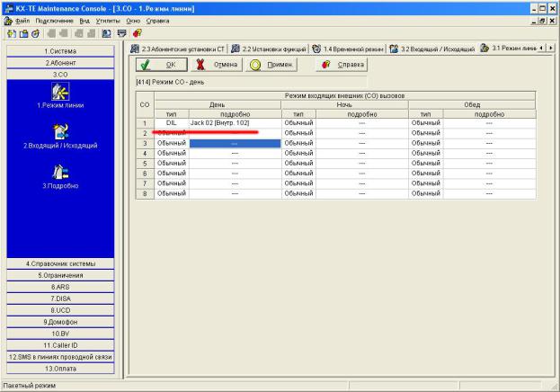Click the Обед column header
560x392 pixels.
coord(472,104)
